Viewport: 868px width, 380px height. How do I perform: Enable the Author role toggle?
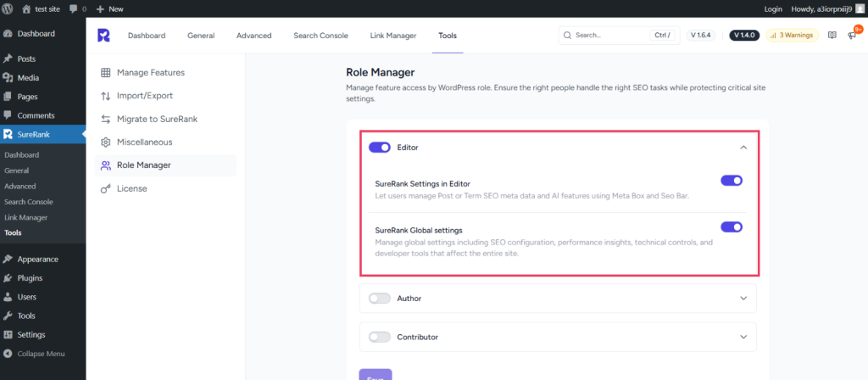coord(380,298)
